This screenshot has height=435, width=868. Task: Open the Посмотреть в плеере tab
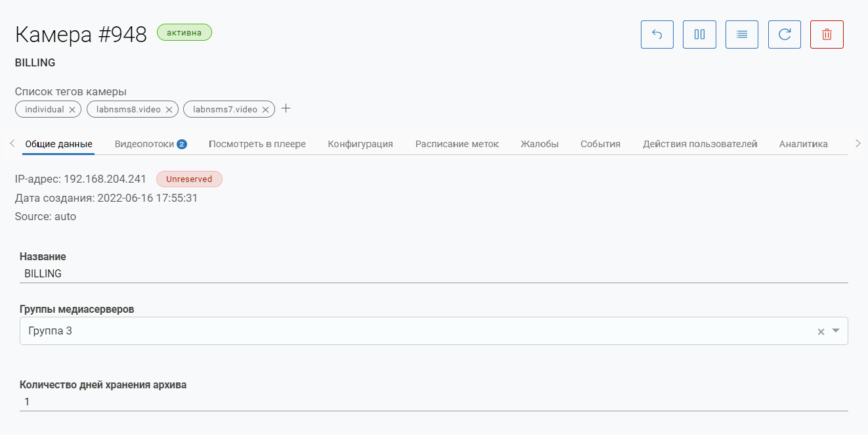[257, 144]
